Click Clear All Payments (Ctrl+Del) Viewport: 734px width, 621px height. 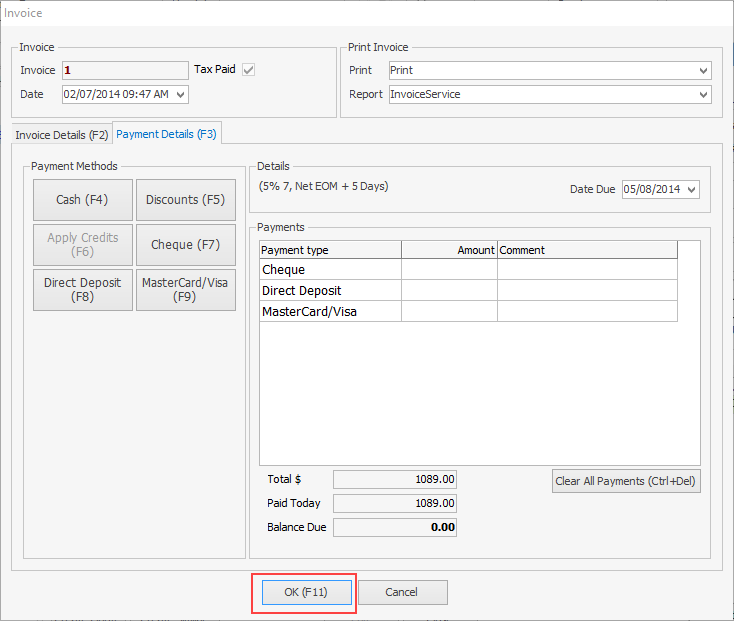pos(626,481)
